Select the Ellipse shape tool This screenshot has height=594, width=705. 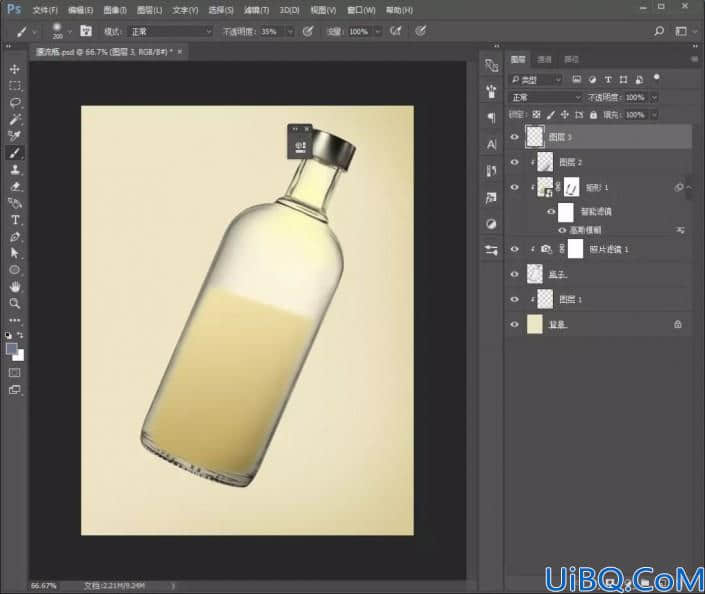pyautogui.click(x=14, y=270)
